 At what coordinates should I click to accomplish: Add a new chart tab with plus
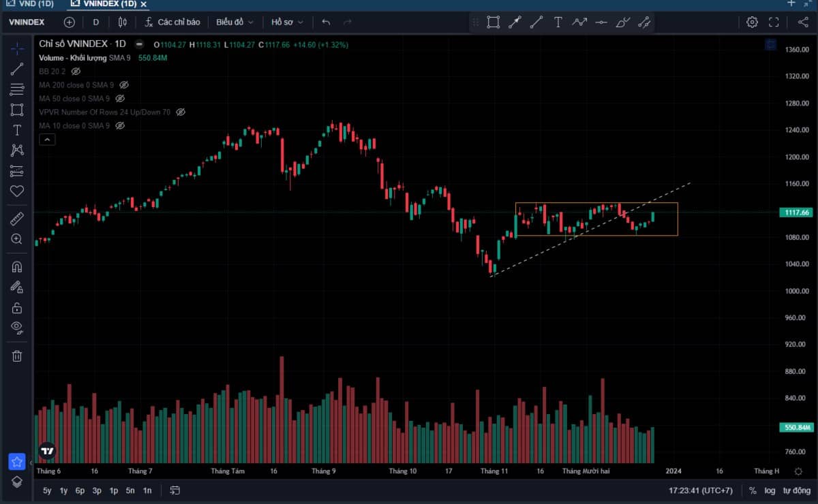click(x=791, y=3)
